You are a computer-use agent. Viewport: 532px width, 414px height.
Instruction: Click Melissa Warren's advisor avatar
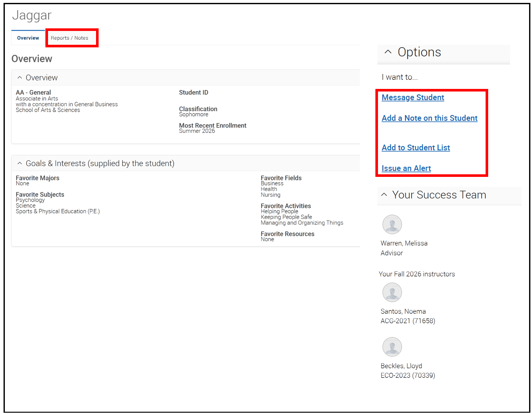pos(392,224)
